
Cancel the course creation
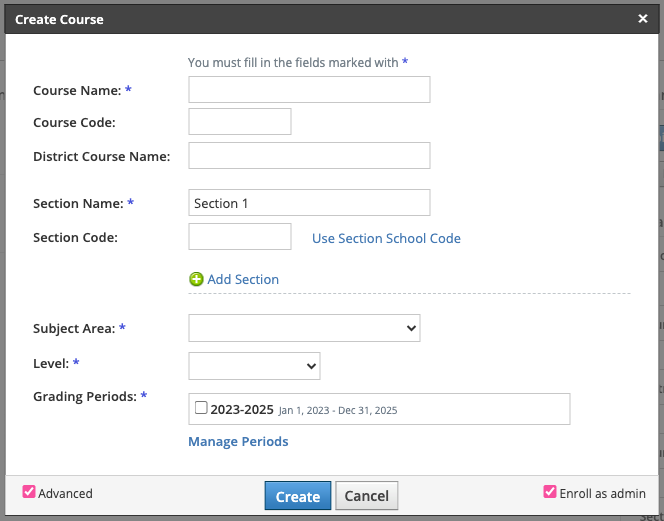(366, 496)
